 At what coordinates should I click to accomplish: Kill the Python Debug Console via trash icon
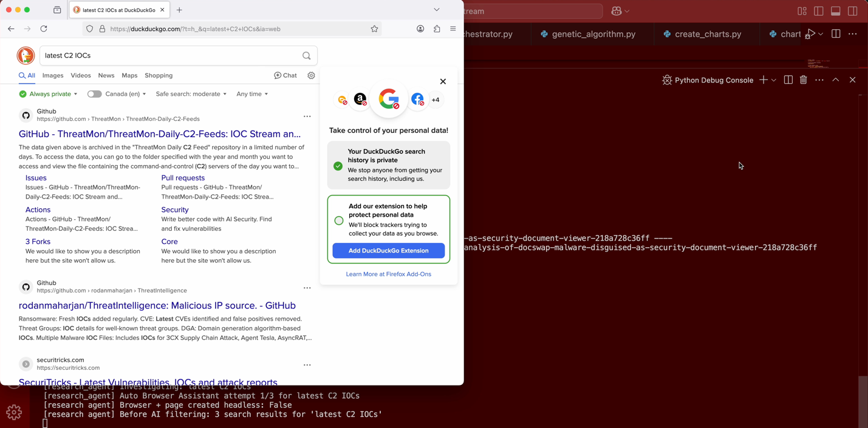[x=803, y=80]
